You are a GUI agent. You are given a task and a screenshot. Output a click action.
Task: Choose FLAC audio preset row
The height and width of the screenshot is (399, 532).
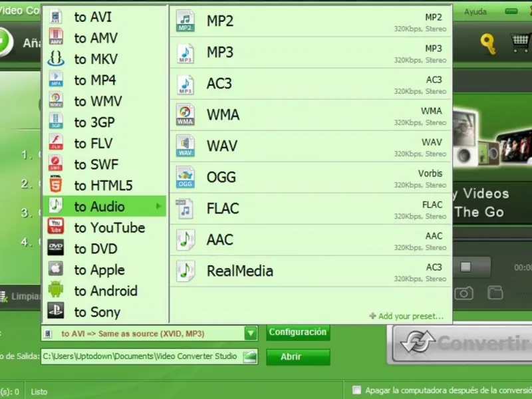[311, 209]
